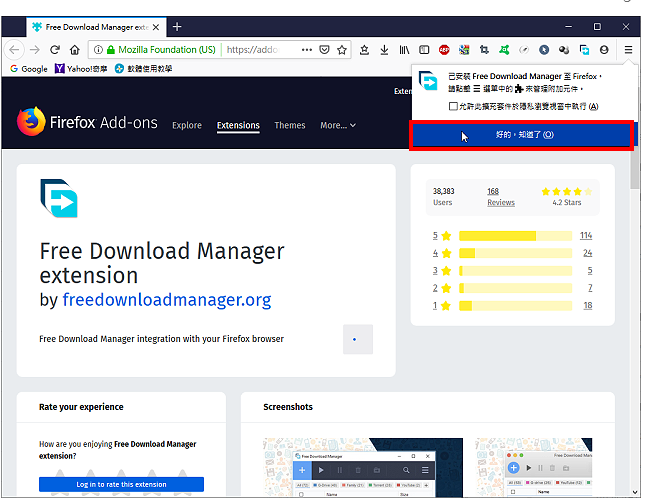651x501 pixels.
Task: Filter reviews by 4 star rating bar
Action: coord(515,253)
